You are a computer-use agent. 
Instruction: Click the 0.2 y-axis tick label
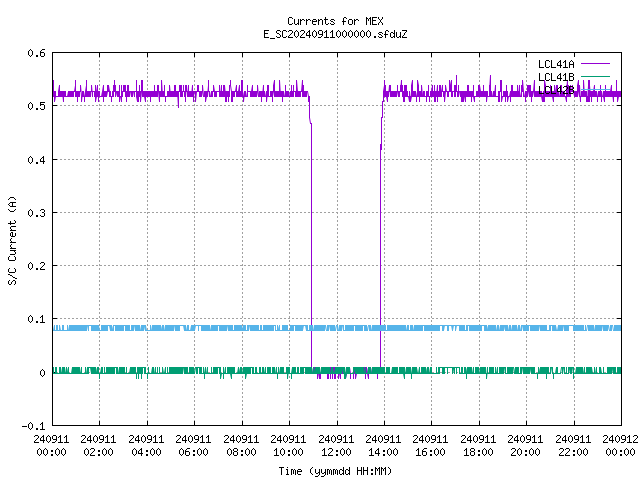tap(36, 266)
